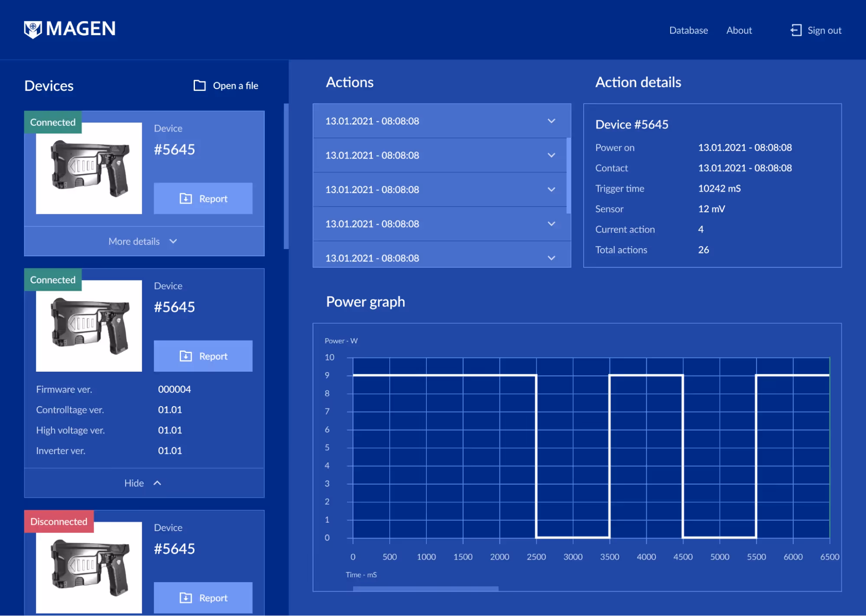Click the Devices list scrollbar
The image size is (866, 616).
[285, 173]
